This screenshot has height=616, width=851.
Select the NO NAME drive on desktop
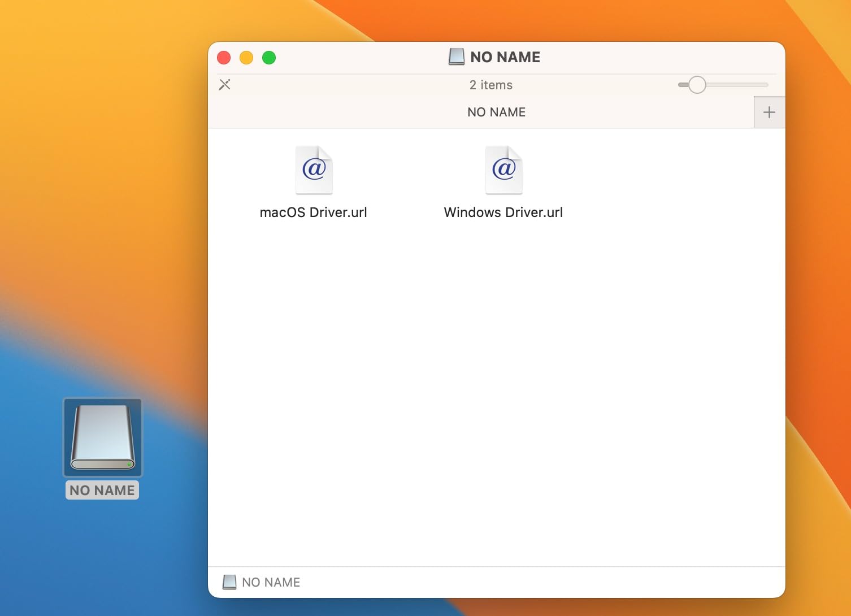click(x=103, y=437)
